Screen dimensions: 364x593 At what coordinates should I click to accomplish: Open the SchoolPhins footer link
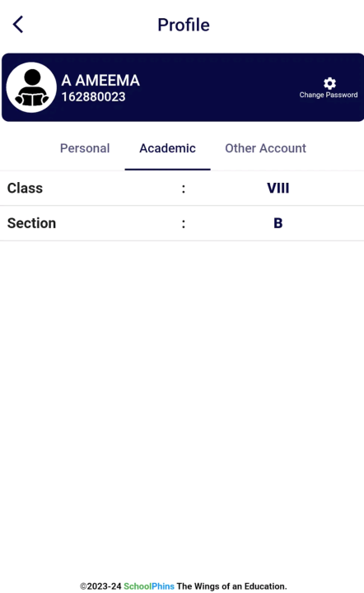coord(149,586)
